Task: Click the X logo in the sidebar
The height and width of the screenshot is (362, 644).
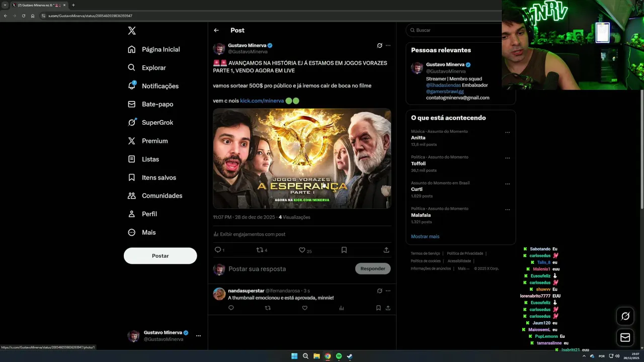Action: [x=132, y=31]
